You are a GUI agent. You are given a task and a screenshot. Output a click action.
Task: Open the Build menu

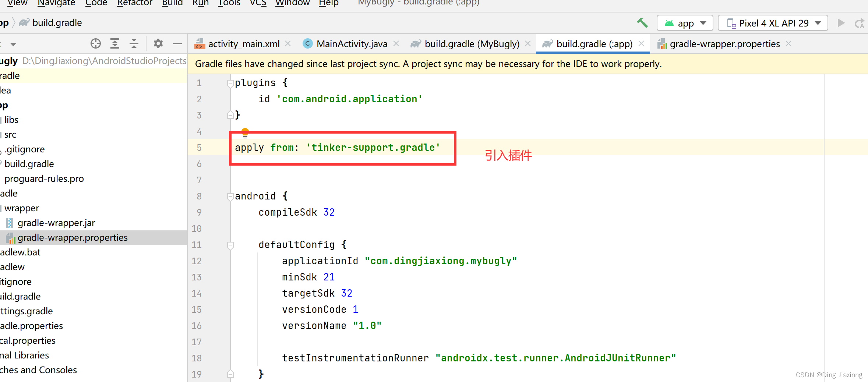172,3
